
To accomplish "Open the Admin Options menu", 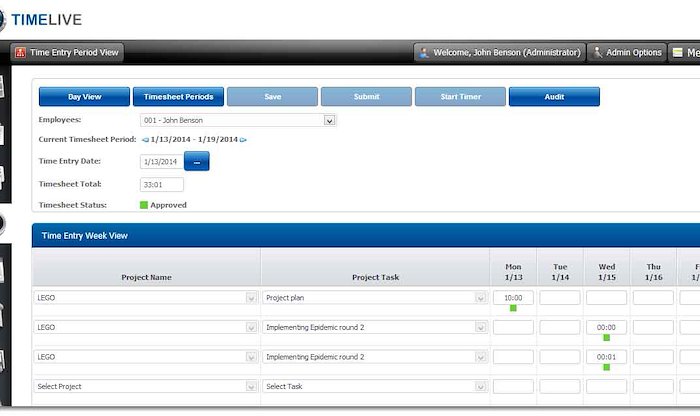I will click(627, 53).
